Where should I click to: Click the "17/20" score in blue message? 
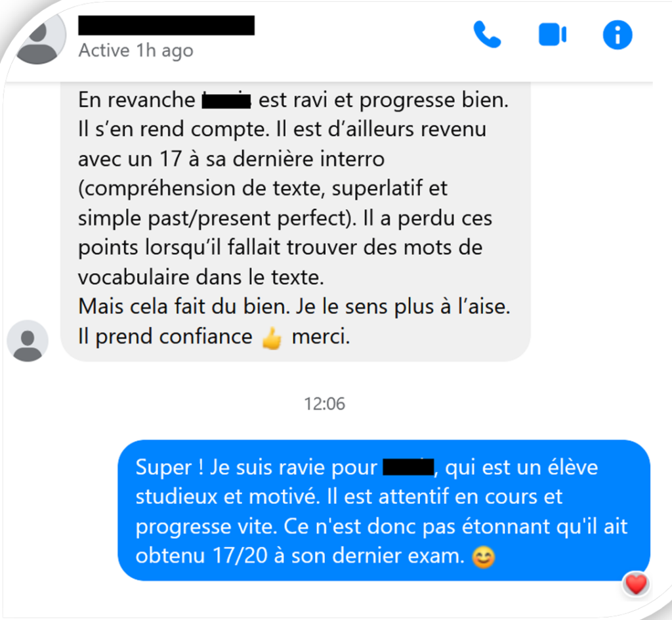240,556
